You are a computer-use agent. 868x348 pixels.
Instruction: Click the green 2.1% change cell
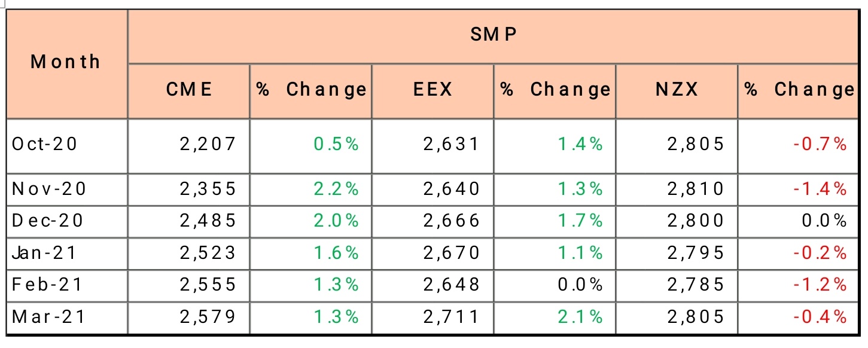(x=580, y=316)
